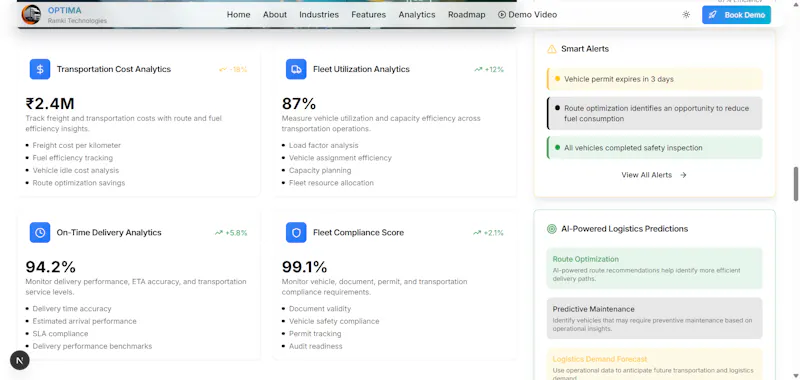Screen dimensions: 800x380
Task: Select the Route Optimization prediction card
Action: coord(655,268)
